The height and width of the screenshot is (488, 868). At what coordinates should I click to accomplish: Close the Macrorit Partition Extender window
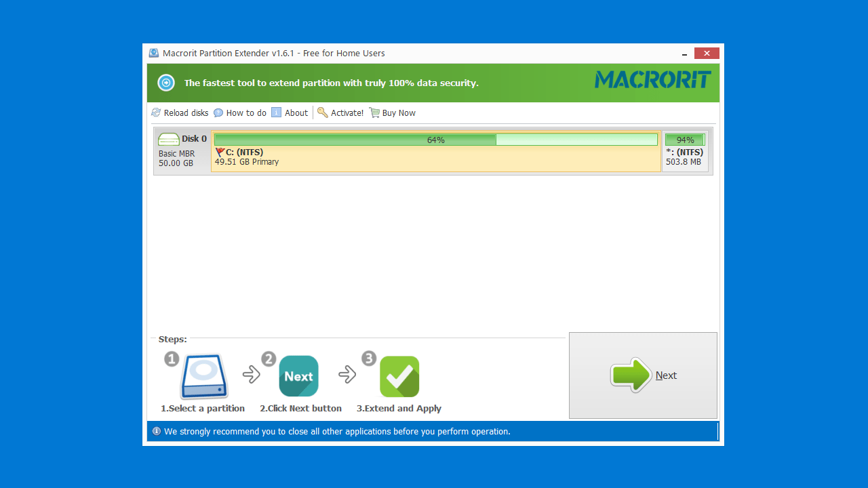[x=707, y=53]
